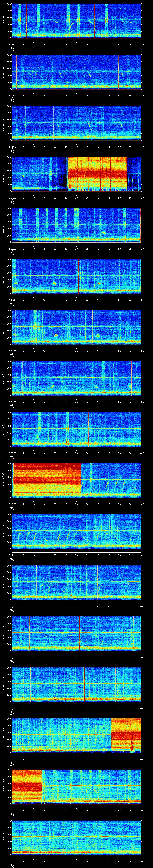The width and height of the screenshot is (153, 868).
Task: Click the 3:02:00 start-time label
Action: [x=12, y=96]
